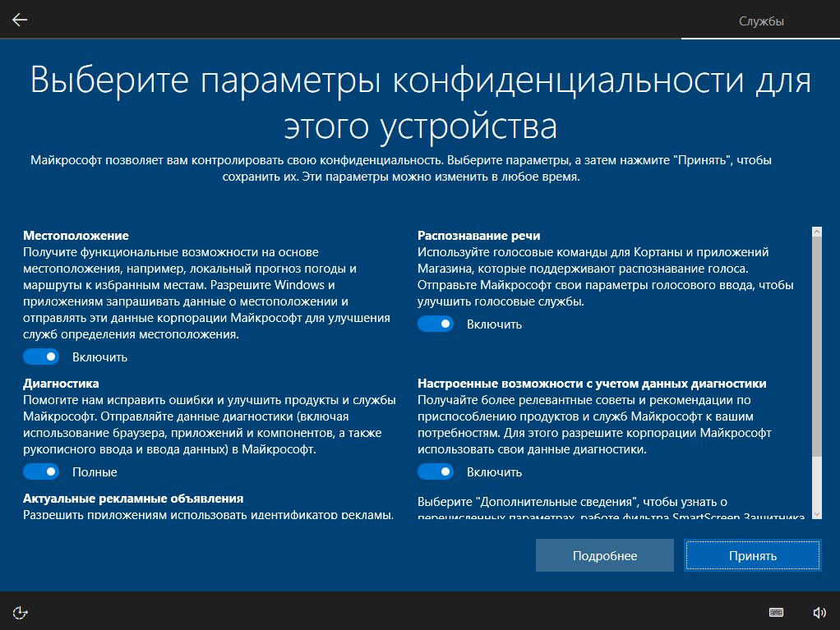This screenshot has height=630, width=840.
Task: Toggle the Настроенные возможности switch
Action: click(x=436, y=471)
